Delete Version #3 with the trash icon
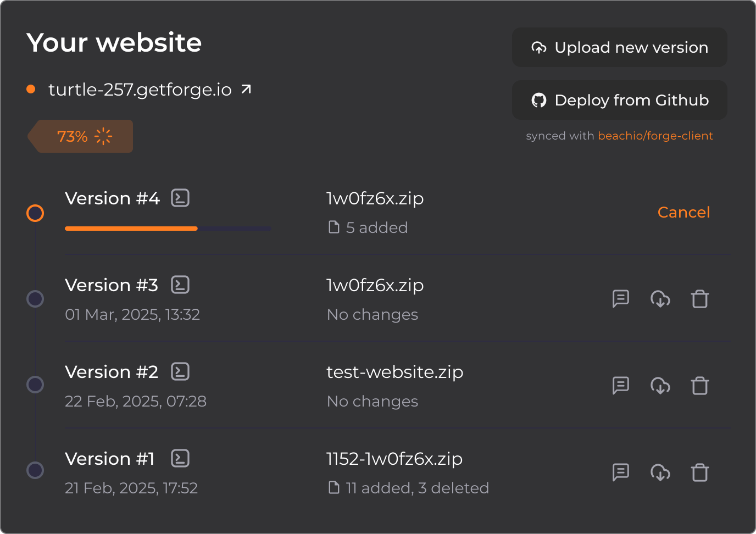Viewport: 756px width, 534px height. (x=700, y=299)
